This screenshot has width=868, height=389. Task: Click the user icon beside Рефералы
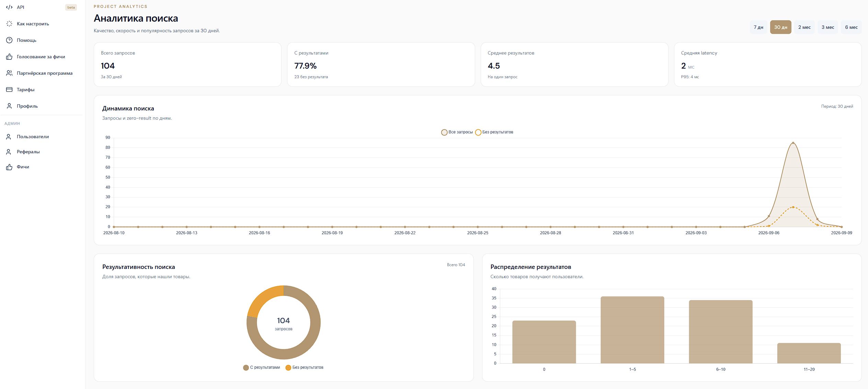coord(9,152)
